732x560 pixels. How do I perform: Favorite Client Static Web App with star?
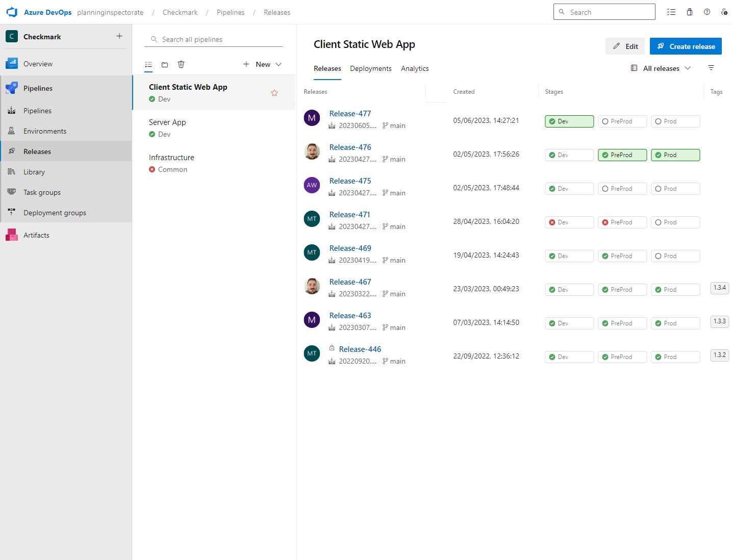[274, 93]
